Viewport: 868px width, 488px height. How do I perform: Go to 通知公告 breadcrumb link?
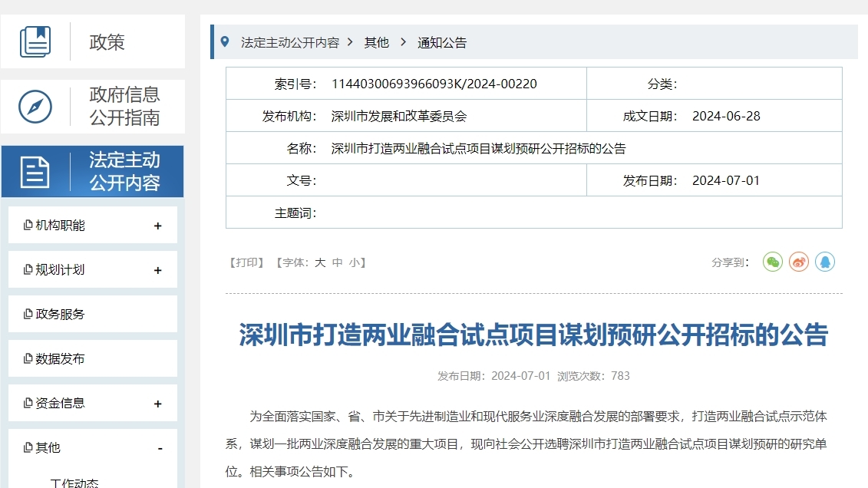click(441, 43)
